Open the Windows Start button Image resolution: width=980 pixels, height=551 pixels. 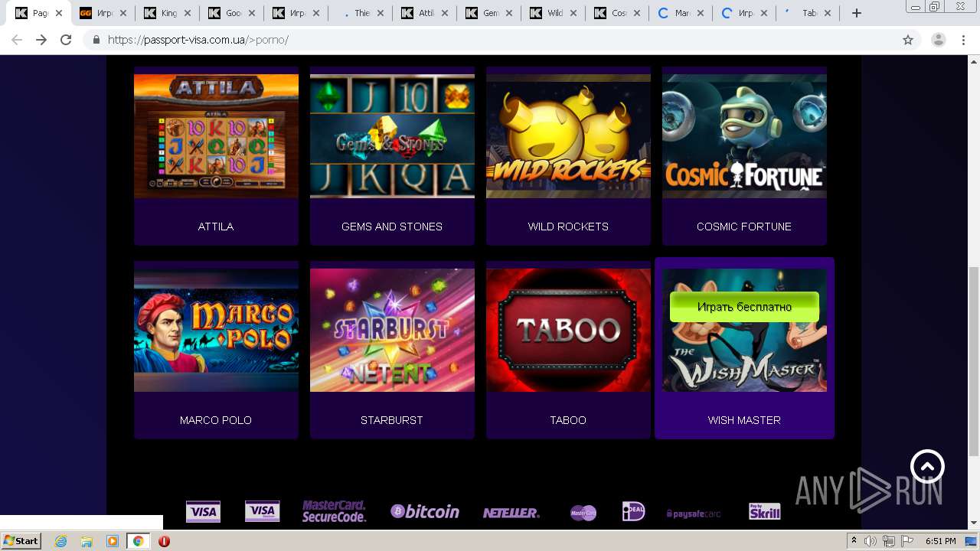click(x=21, y=541)
